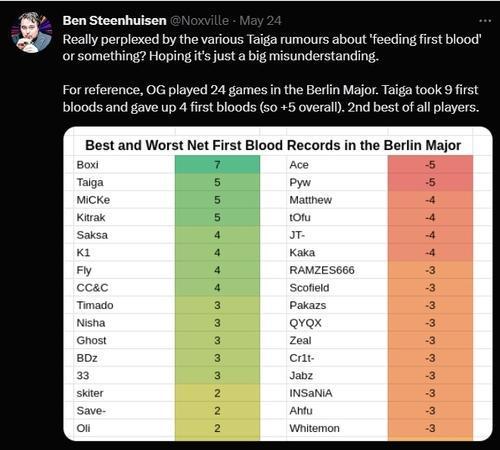Select Ace's red cell showing -5

point(430,164)
